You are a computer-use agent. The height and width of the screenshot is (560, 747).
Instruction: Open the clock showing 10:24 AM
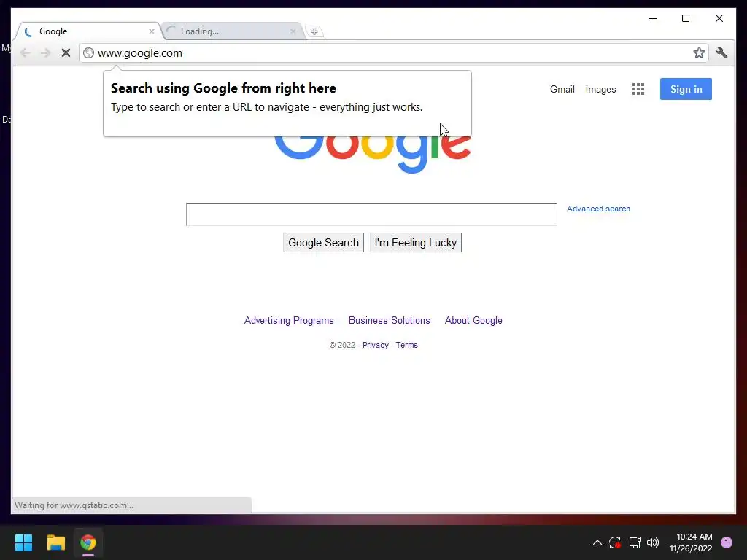coord(691,542)
